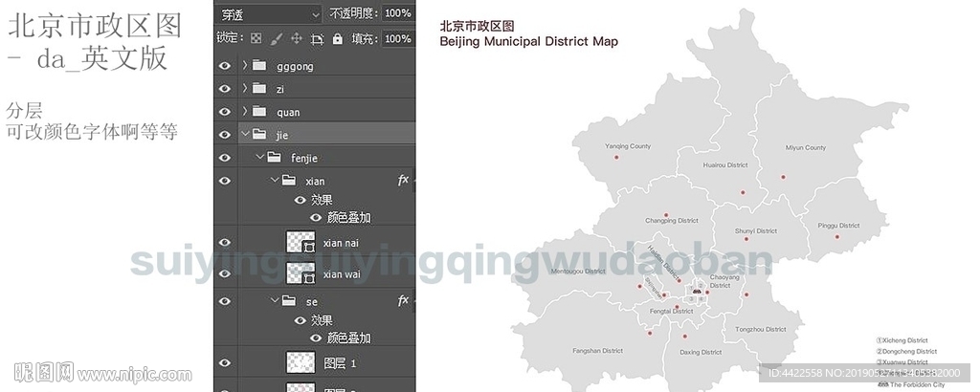The image size is (980, 392).
Task: Click the lock image pixels brush icon
Action: point(276,39)
